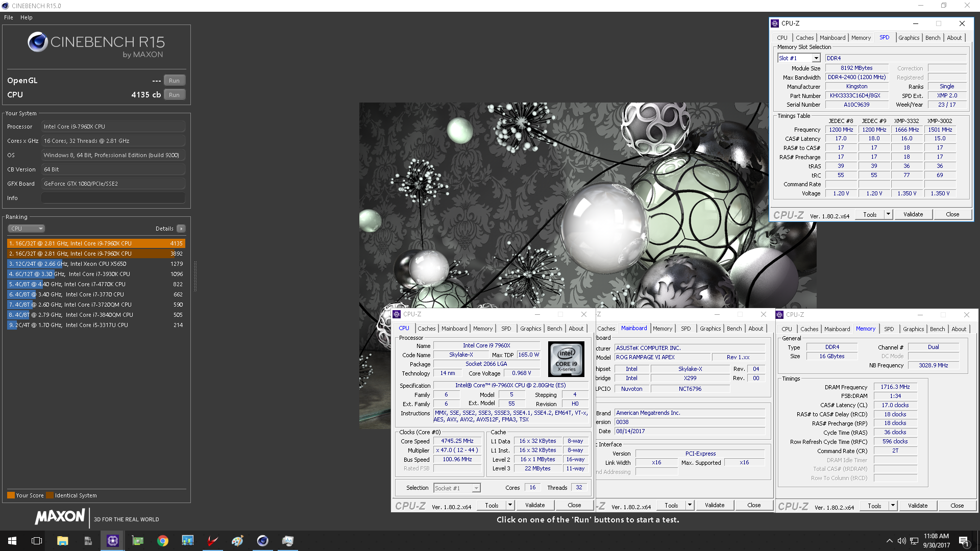Select ranking entry Intel Xeon CPU X5650
Viewport: 980px width, 551px height.
click(96, 264)
